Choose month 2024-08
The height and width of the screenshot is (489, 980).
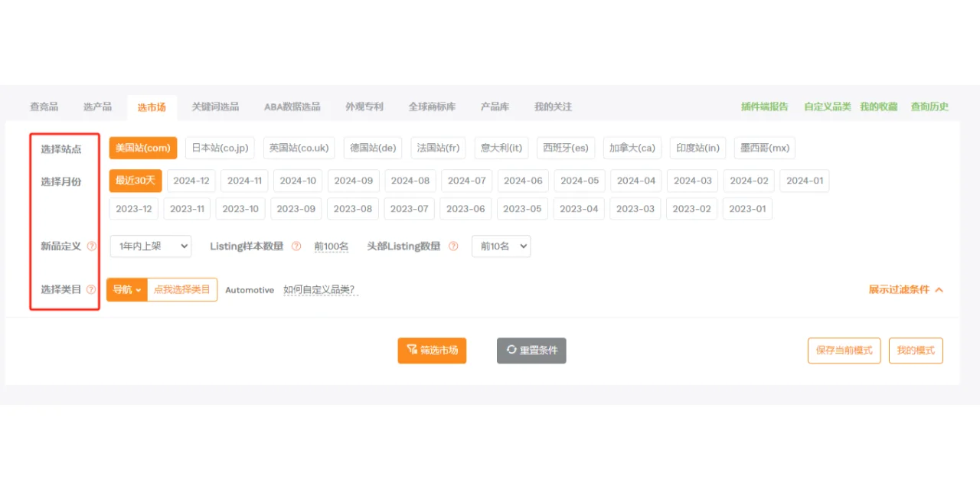click(x=410, y=181)
